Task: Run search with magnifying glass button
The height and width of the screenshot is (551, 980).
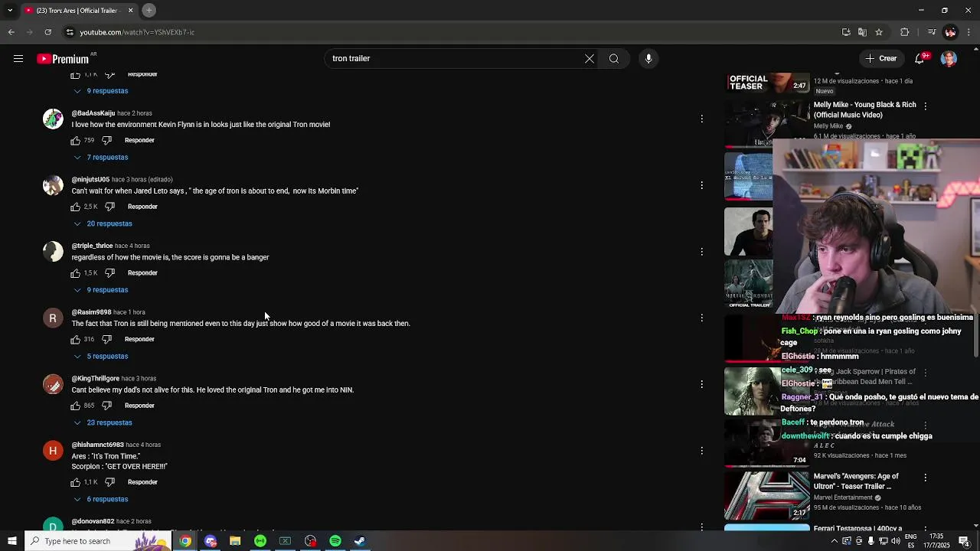Action: pyautogui.click(x=614, y=59)
